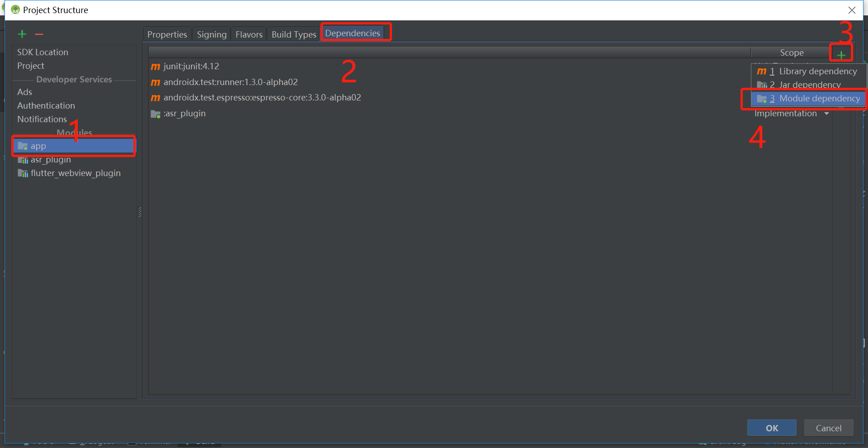Viewport: 868px width, 448px height.
Task: Click the Android Studio icon in title bar
Action: pos(15,10)
